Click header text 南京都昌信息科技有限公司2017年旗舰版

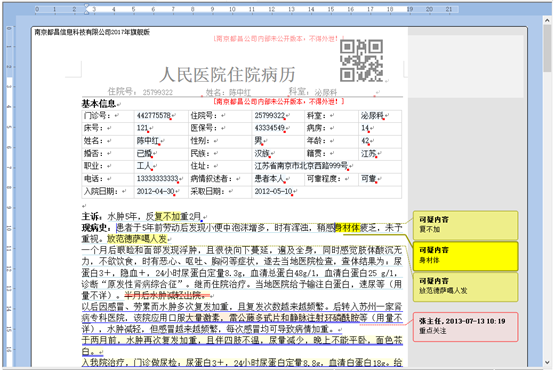(92, 32)
